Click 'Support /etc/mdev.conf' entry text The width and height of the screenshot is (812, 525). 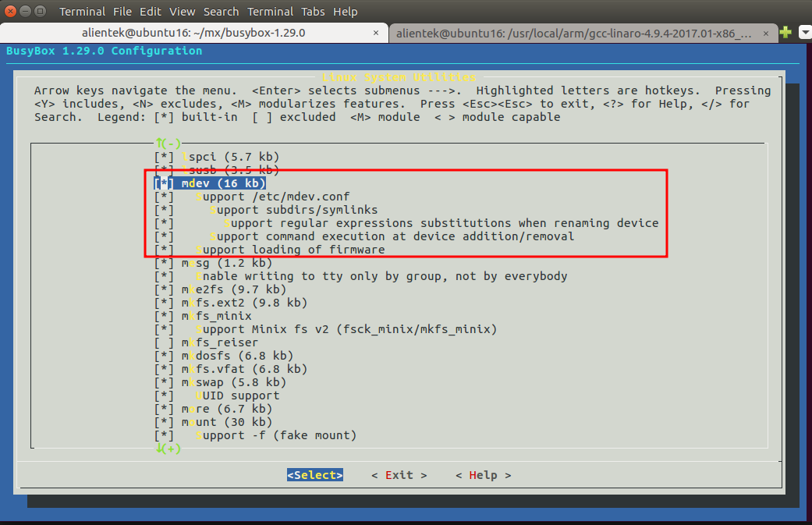[272, 197]
